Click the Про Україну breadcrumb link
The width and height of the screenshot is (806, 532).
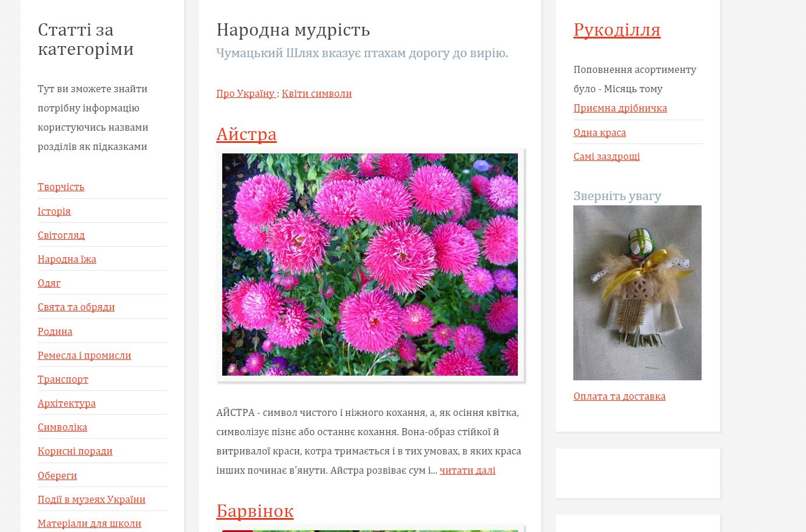click(245, 93)
